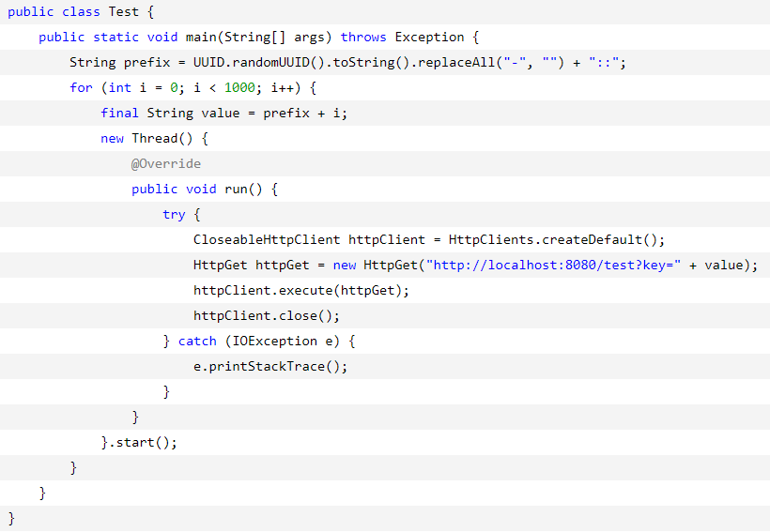The width and height of the screenshot is (770, 532).
Task: Click the 'try {' keyword line
Action: (181, 215)
